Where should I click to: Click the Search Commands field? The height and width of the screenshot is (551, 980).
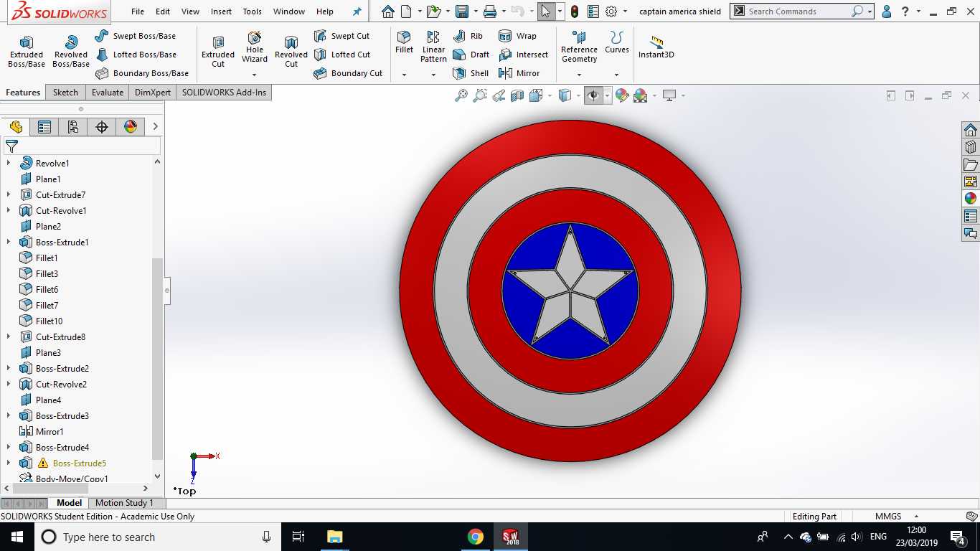coord(796,11)
